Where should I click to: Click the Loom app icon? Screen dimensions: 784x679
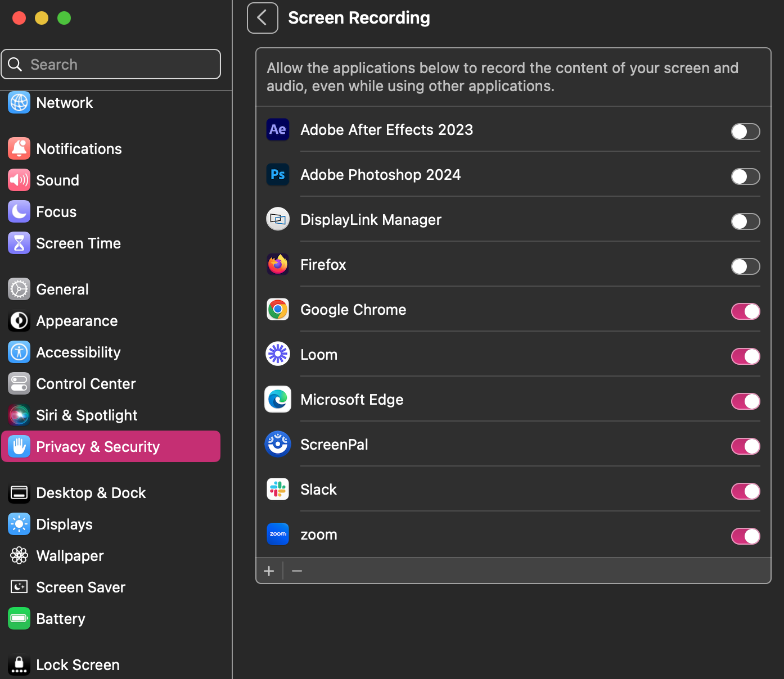[x=278, y=354]
